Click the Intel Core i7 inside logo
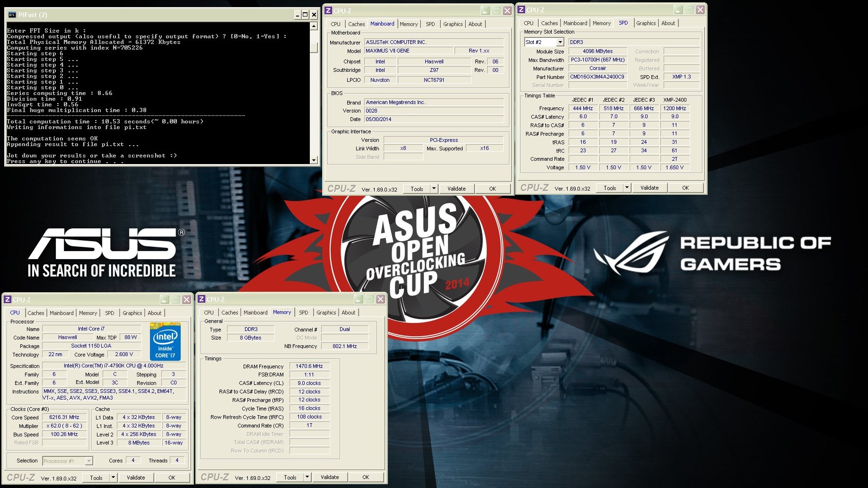Viewport: 868px width, 488px height. pyautogui.click(x=165, y=341)
